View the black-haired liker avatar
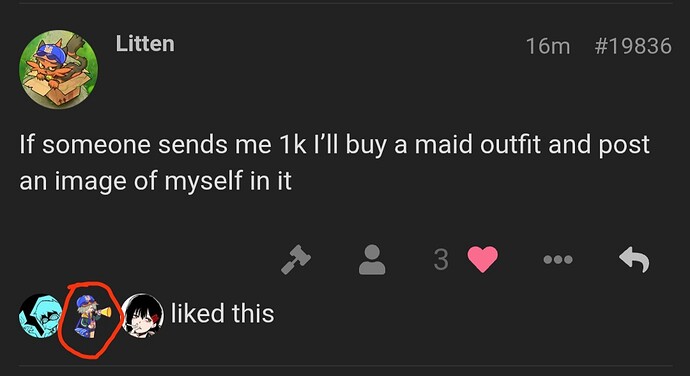This screenshot has width=690, height=376. point(142,316)
